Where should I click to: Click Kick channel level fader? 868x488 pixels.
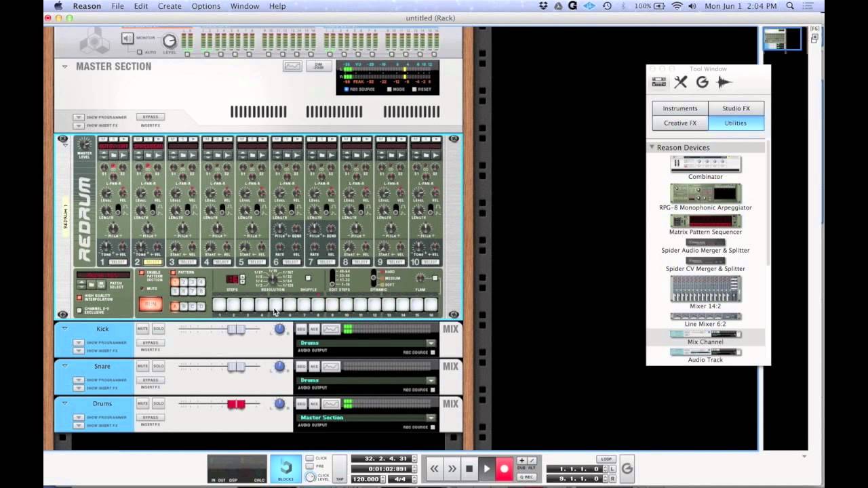[x=236, y=329]
